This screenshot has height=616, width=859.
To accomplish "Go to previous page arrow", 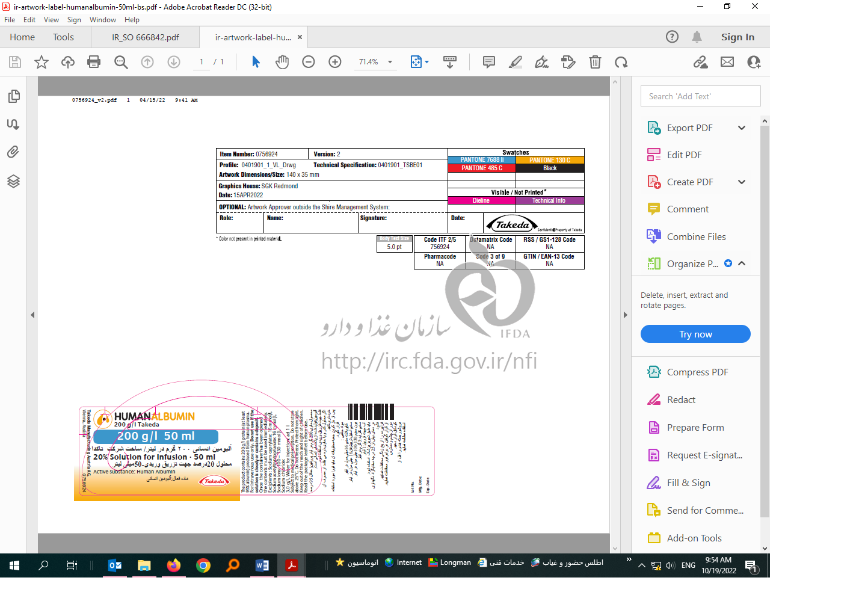I will pyautogui.click(x=147, y=62).
